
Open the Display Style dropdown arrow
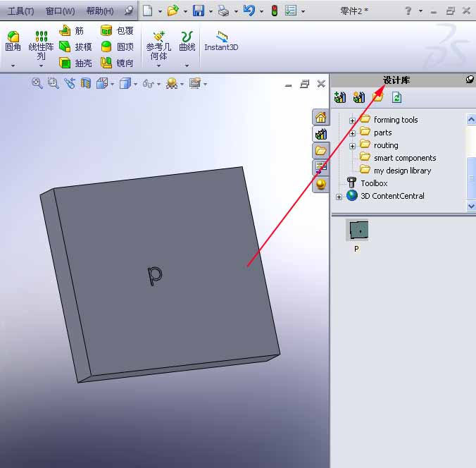coord(136,84)
